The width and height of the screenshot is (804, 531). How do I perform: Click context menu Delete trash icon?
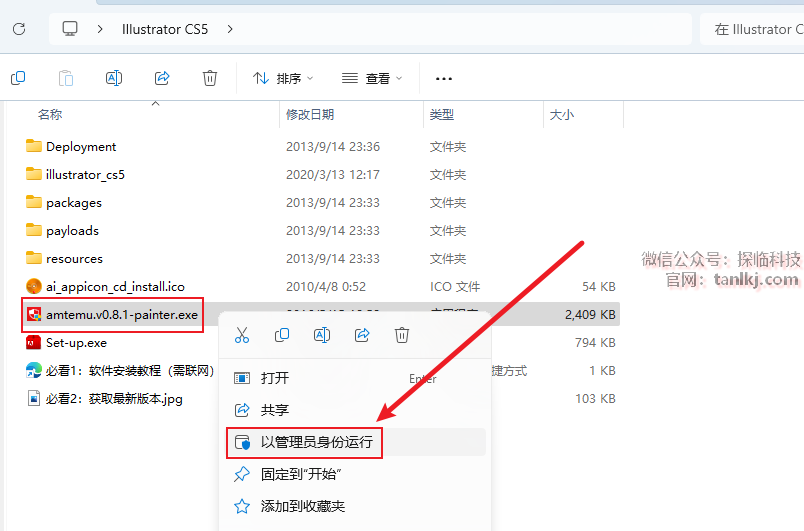click(x=401, y=335)
